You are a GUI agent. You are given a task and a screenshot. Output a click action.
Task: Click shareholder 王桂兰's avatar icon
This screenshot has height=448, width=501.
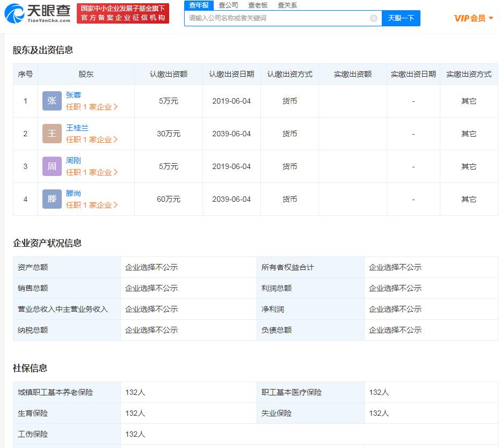(52, 133)
